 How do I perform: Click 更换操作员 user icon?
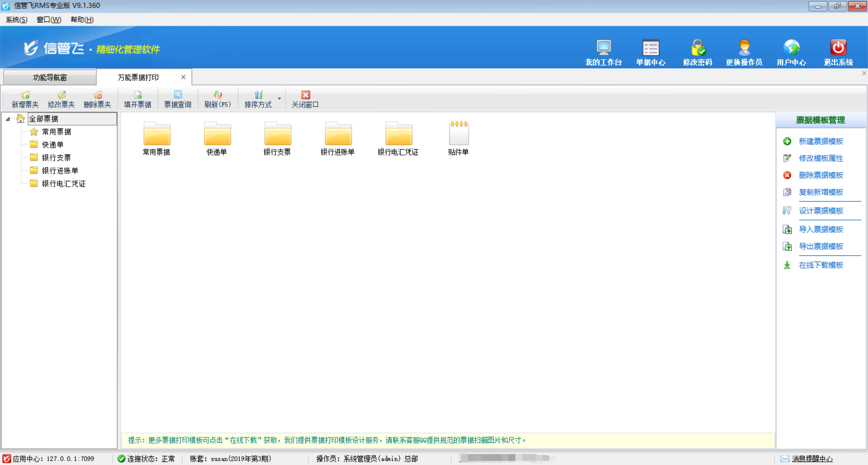click(744, 48)
